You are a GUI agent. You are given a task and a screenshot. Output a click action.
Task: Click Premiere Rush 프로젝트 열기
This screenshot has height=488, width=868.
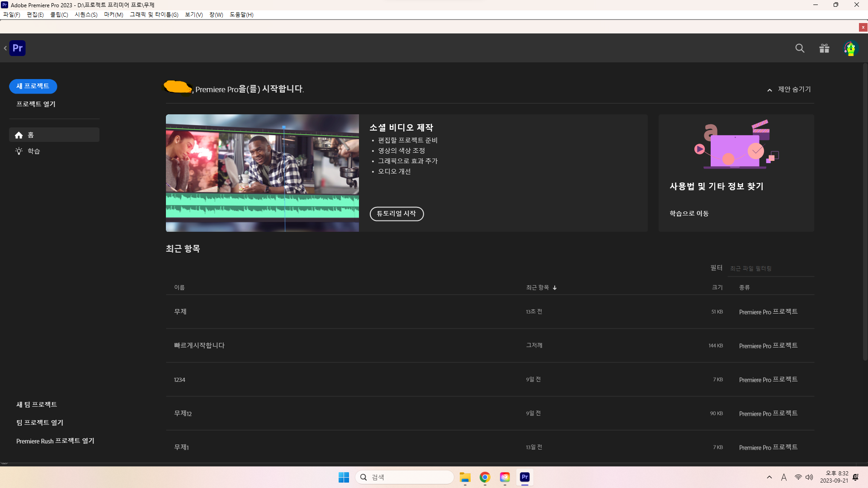55,441
